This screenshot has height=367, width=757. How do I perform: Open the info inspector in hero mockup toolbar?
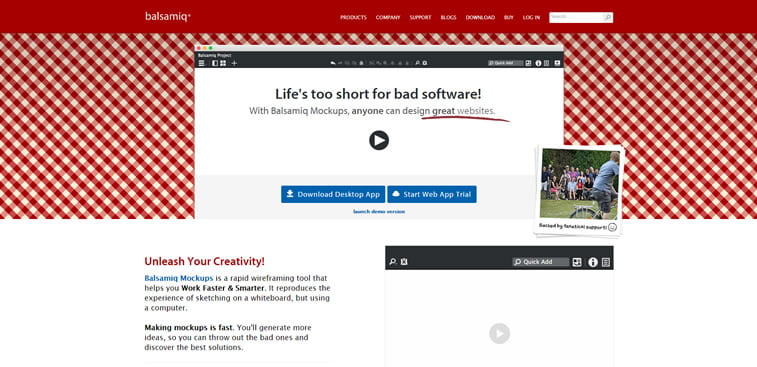pyautogui.click(x=538, y=63)
